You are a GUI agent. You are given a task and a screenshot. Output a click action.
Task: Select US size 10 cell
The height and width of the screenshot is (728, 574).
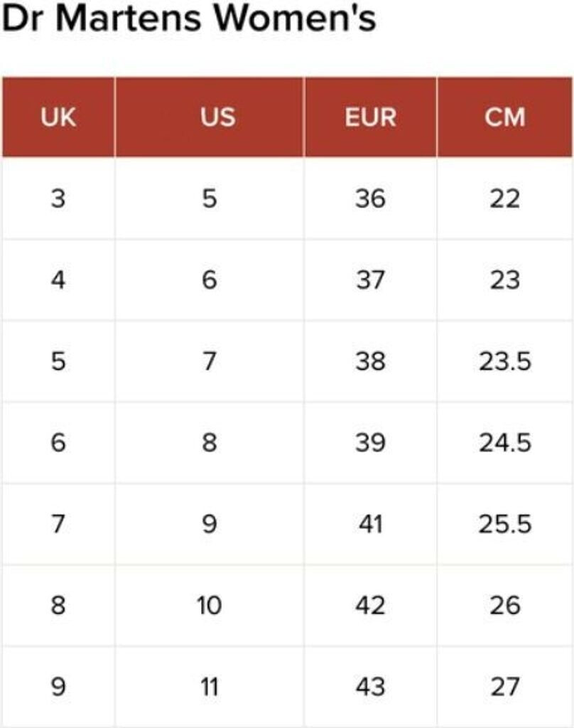click(x=210, y=606)
